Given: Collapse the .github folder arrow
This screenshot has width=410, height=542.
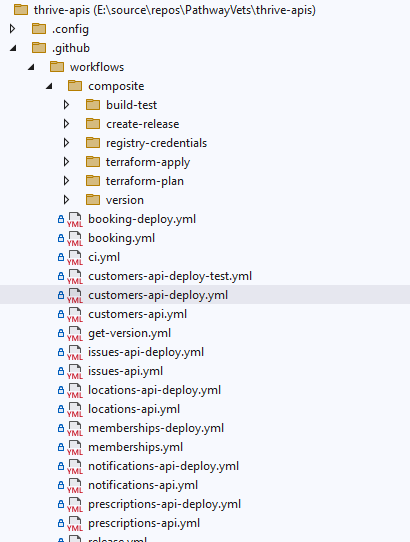Looking at the screenshot, I should (13, 48).
